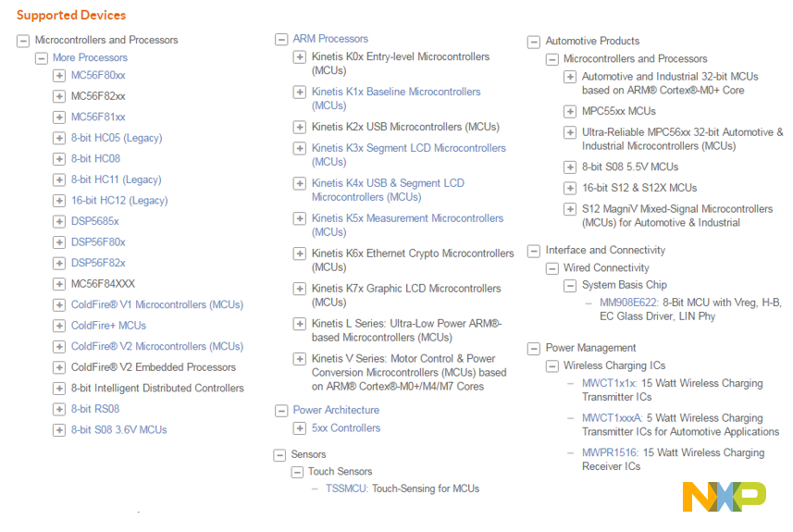Collapse the ARM Processors section
The height and width of the screenshot is (532, 793).
281,40
